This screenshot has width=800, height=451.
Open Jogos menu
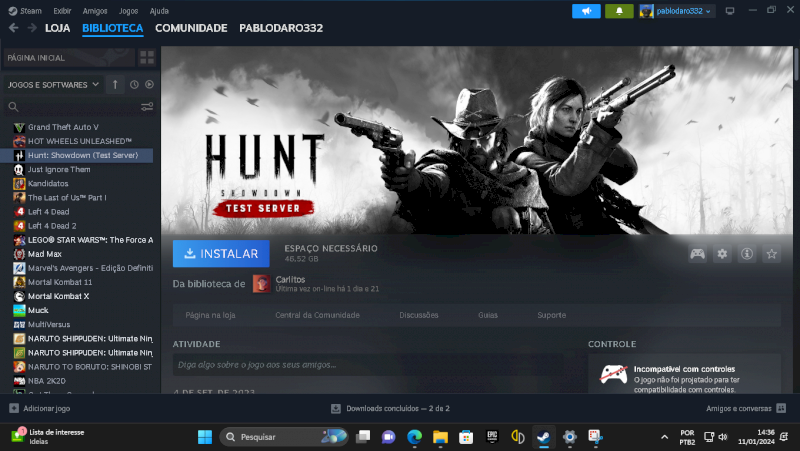click(129, 11)
